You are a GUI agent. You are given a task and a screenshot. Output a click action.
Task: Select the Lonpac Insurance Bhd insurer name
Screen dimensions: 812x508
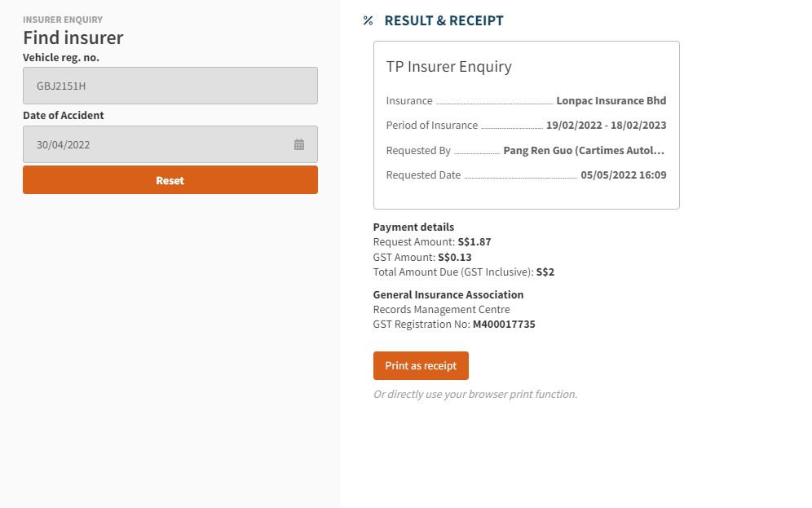coord(611,101)
